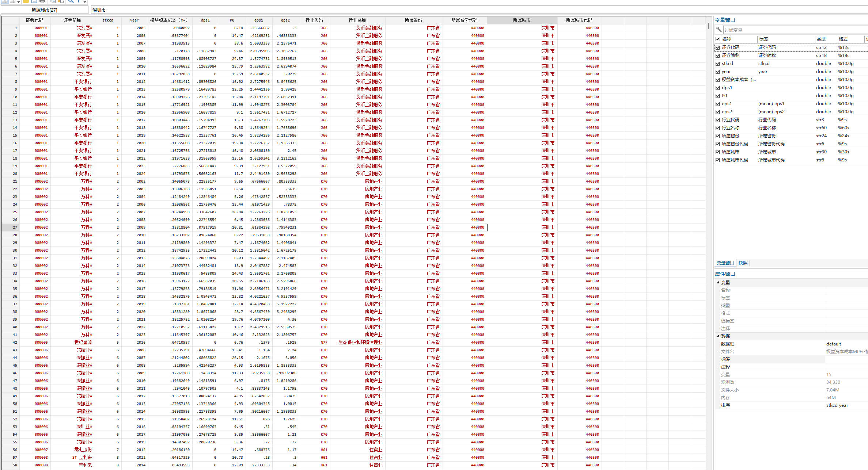Viewport: 868px width, 470px height.
Task: Click the save file toolbar icon
Action: (x=34, y=1)
